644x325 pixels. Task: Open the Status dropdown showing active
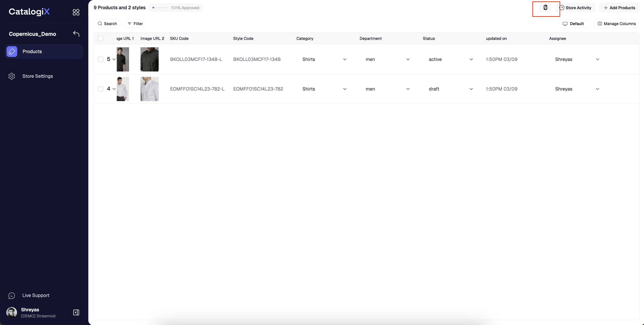point(471,59)
